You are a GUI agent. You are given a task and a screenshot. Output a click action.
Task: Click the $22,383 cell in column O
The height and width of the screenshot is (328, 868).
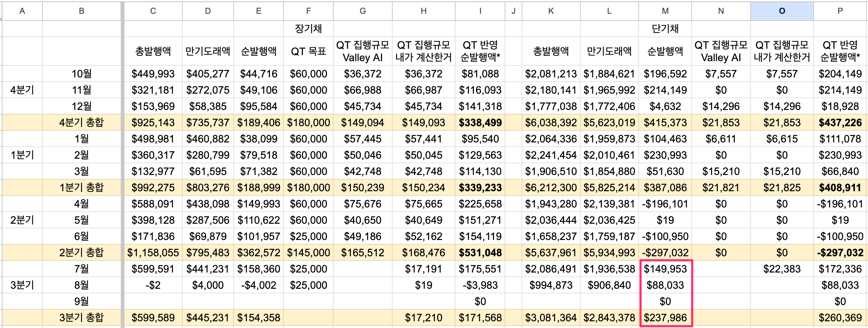coord(782,269)
